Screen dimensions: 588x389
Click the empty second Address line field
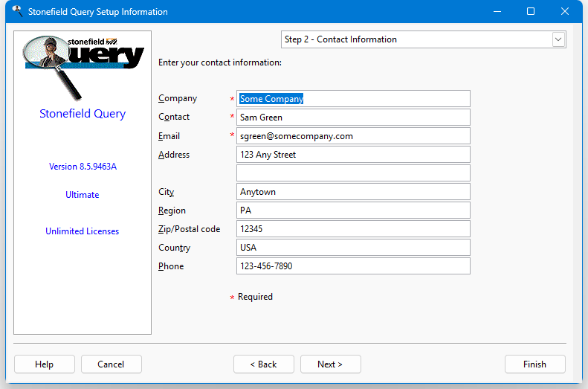click(353, 173)
